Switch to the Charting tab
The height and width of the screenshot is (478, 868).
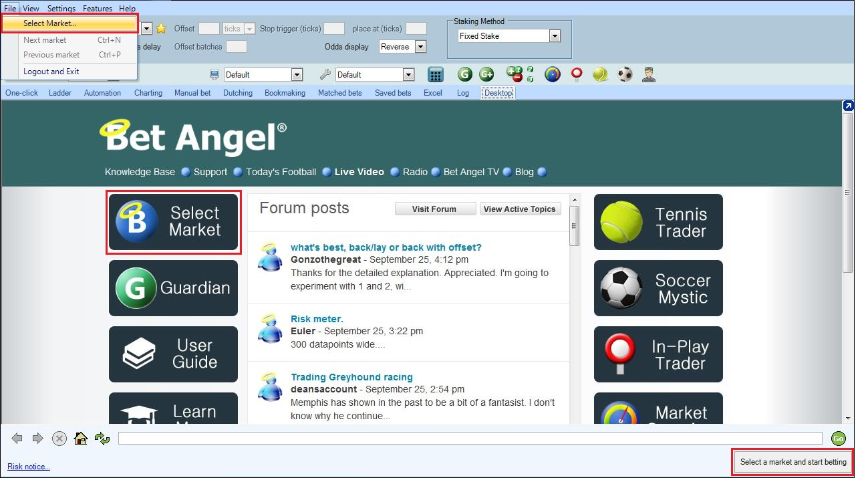(x=148, y=93)
